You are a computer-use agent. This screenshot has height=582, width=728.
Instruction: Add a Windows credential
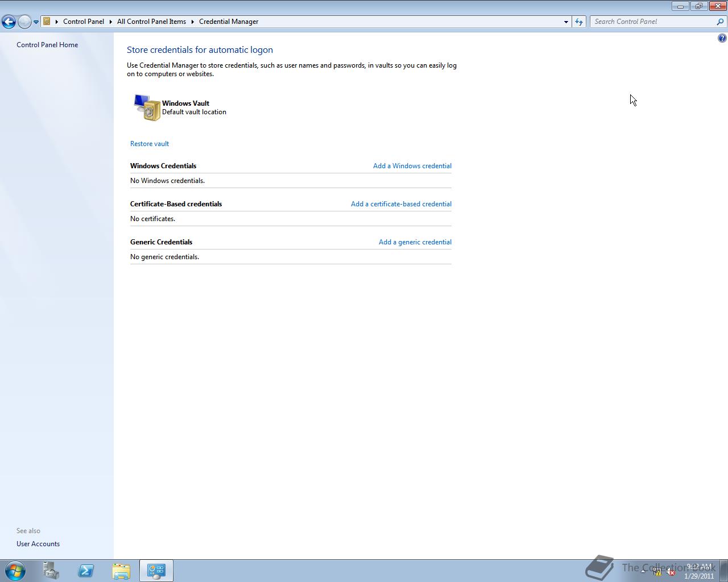[x=412, y=166]
